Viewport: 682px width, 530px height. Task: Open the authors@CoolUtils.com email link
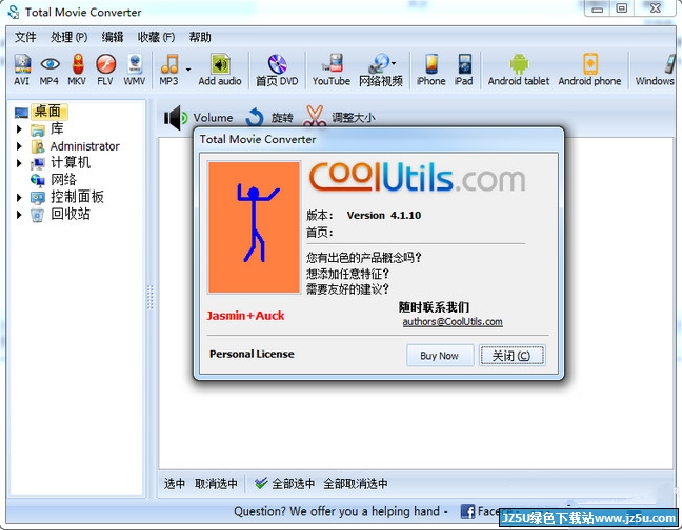click(x=452, y=322)
